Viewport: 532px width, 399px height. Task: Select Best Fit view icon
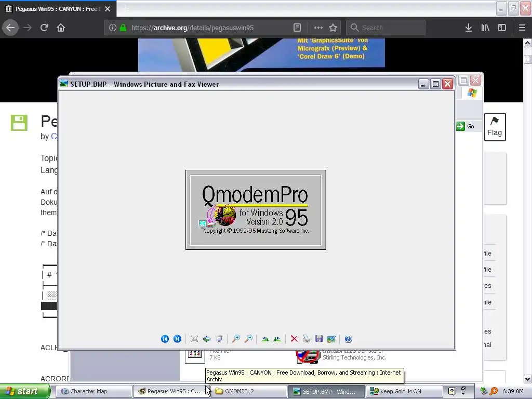[194, 339]
